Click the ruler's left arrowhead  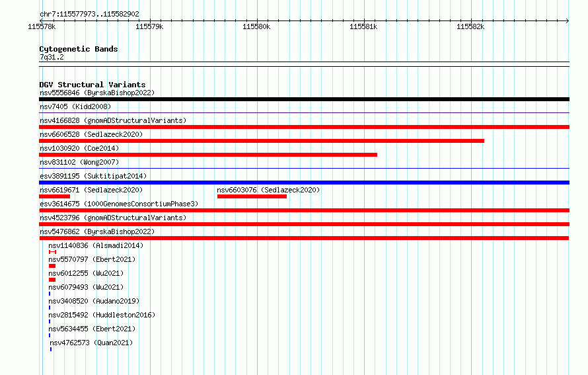tap(41, 21)
